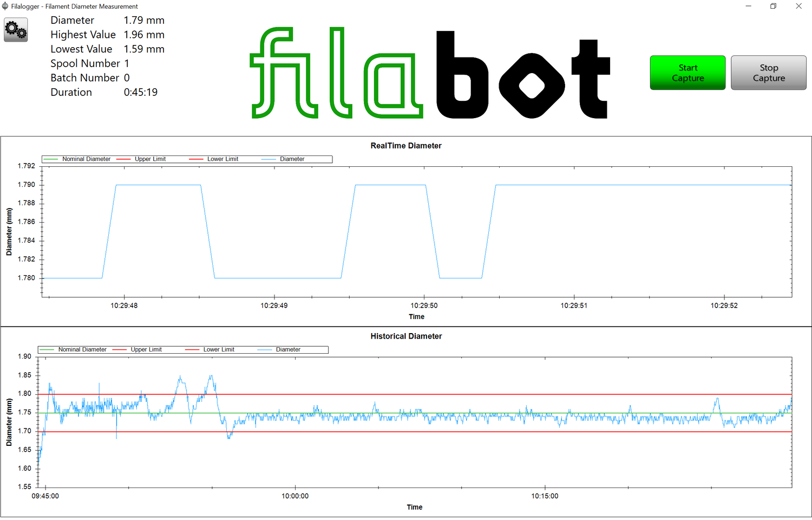Click Upper Limit in the Historical chart legend
The width and height of the screenshot is (812, 520).
point(146,350)
